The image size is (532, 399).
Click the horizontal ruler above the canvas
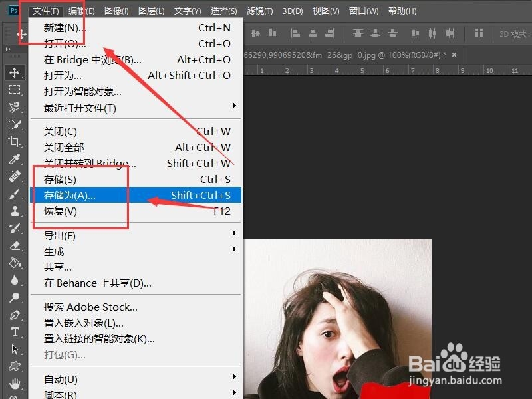point(399,69)
